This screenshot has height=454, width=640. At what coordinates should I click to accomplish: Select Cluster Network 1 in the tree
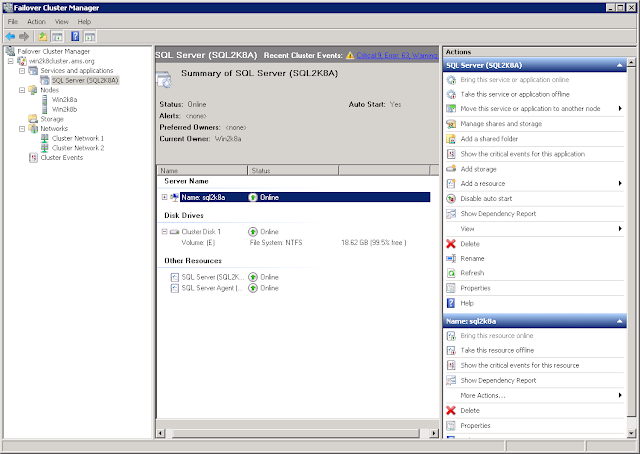coord(78,138)
